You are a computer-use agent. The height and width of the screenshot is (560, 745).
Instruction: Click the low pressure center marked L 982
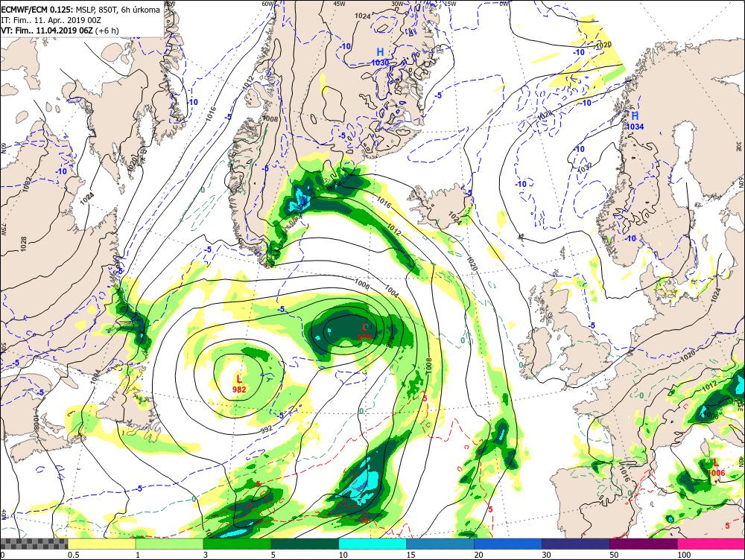point(239,384)
